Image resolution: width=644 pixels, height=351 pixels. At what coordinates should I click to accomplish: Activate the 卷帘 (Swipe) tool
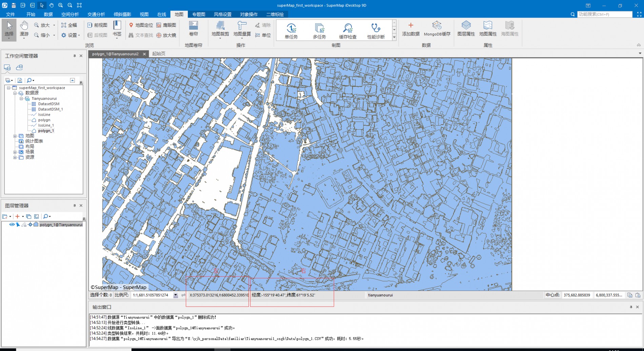click(x=194, y=28)
